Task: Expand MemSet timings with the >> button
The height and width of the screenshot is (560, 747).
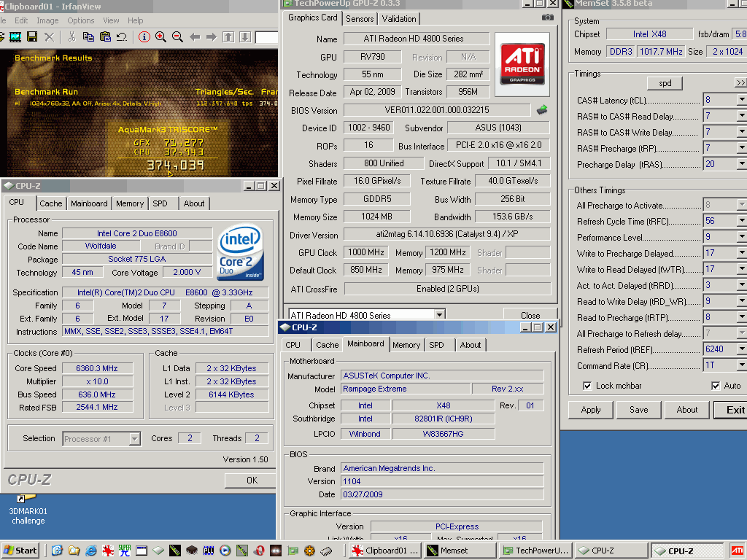Action: (x=741, y=83)
